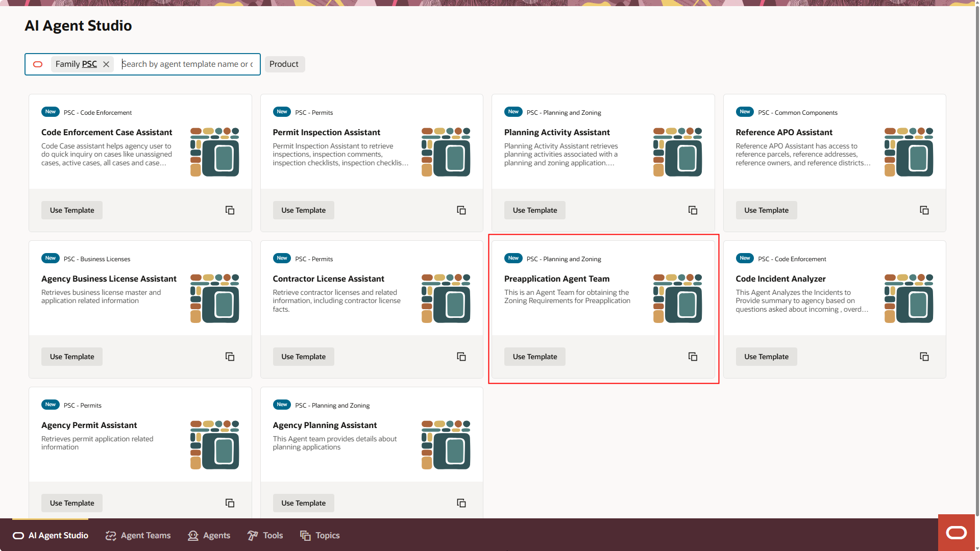Click copy icon on Reference APO Assistant
Viewport: 980px width, 551px height.
924,210
